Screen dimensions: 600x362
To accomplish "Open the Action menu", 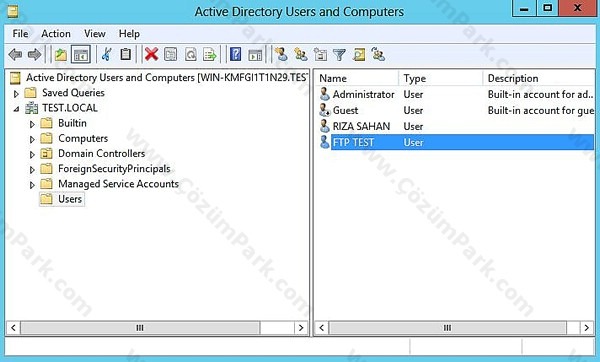I will (x=56, y=34).
